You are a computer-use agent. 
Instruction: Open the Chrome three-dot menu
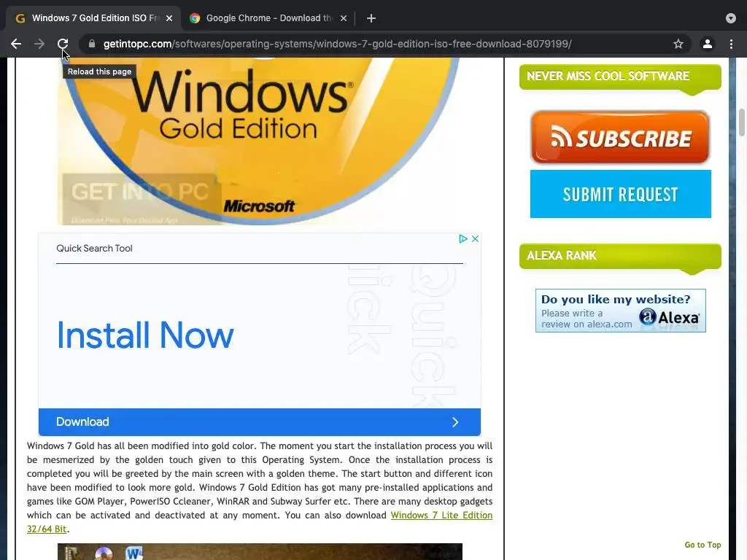click(731, 44)
